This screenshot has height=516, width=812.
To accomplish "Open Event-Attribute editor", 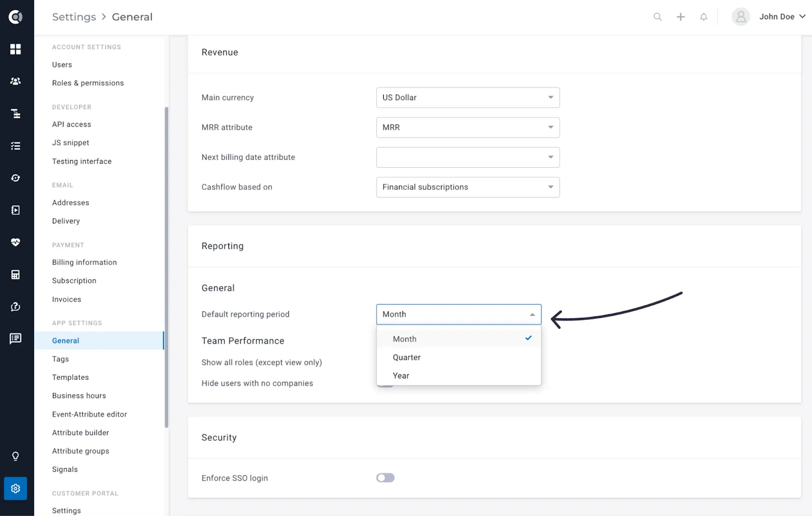I will pyautogui.click(x=89, y=414).
